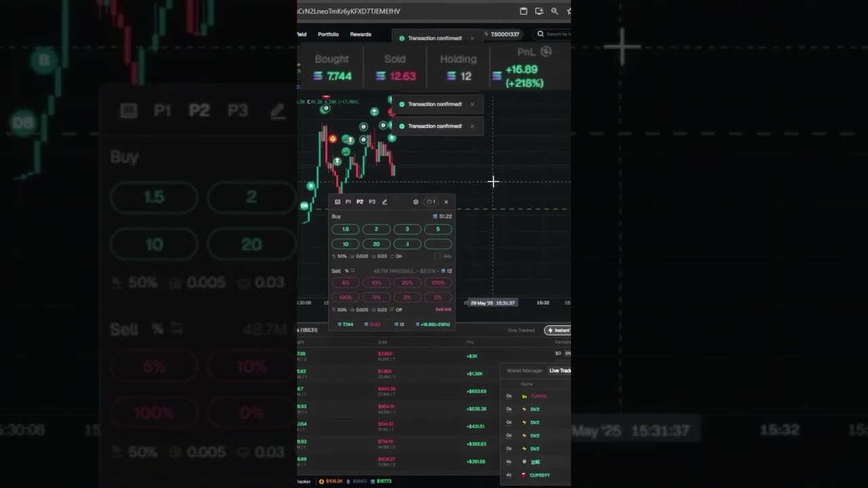Click the sell bribe 0.03 setting
868x488 pixels.
tap(380, 310)
